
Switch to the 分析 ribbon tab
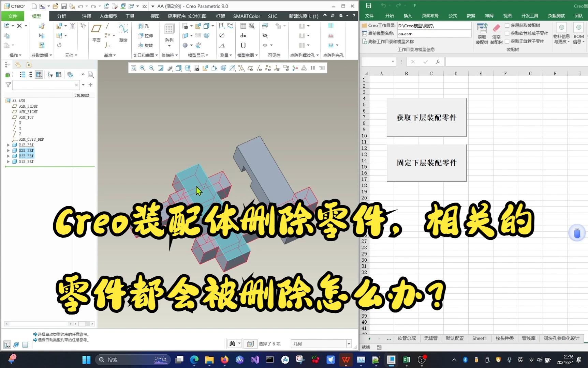tap(62, 16)
